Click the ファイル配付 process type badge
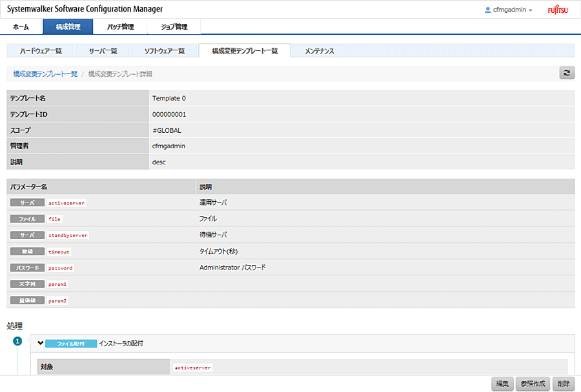The width and height of the screenshot is (581, 392). [x=71, y=344]
